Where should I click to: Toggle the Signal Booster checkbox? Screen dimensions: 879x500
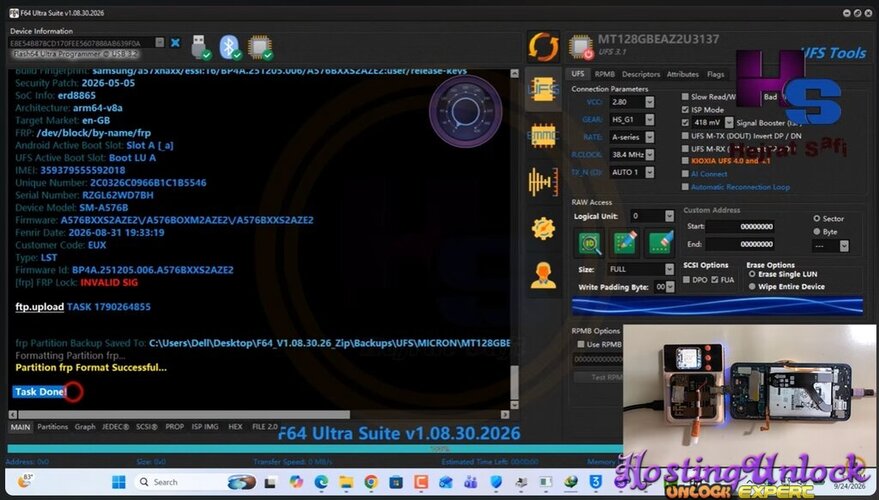tap(685, 122)
